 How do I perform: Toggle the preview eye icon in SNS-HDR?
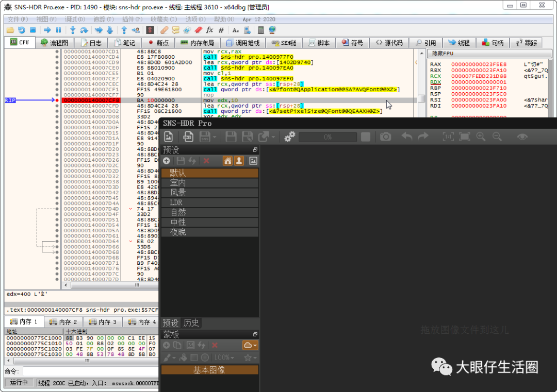coord(522,137)
